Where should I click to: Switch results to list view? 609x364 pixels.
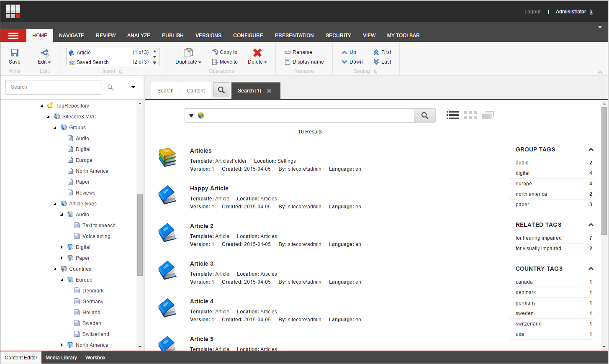point(452,115)
